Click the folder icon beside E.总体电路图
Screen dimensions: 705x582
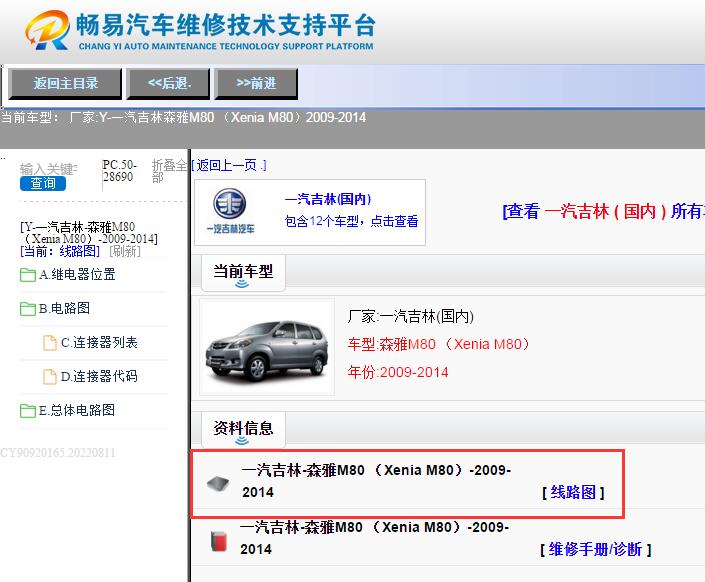[28, 411]
